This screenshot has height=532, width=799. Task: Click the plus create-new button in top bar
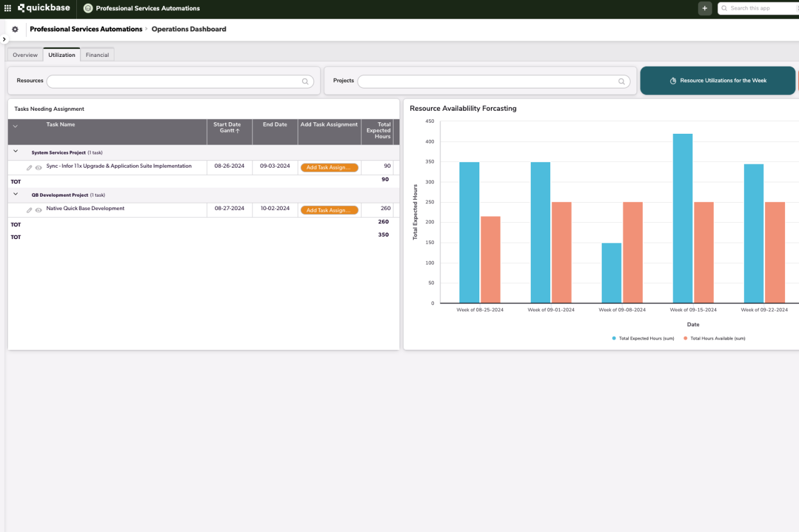click(x=705, y=8)
